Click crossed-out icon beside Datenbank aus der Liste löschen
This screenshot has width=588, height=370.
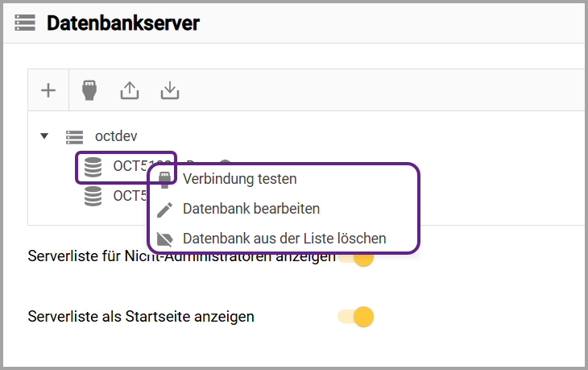pos(164,239)
